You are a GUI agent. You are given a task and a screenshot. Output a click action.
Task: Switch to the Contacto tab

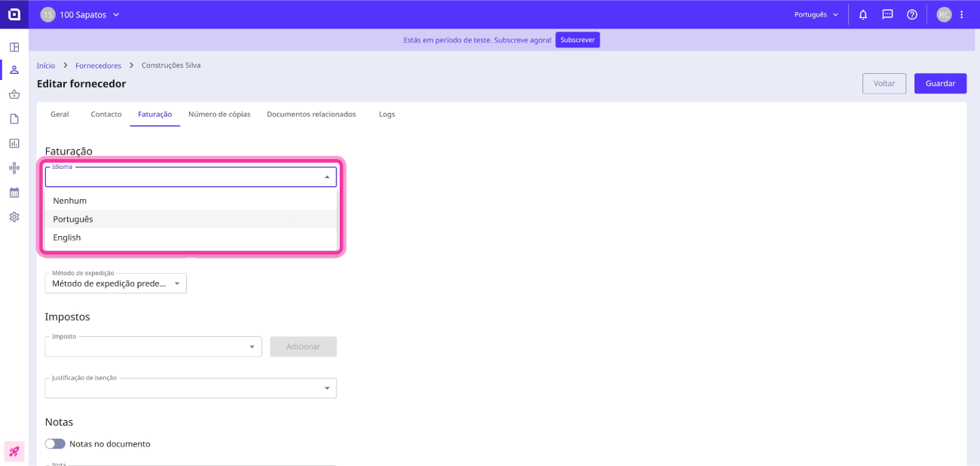[106, 115]
